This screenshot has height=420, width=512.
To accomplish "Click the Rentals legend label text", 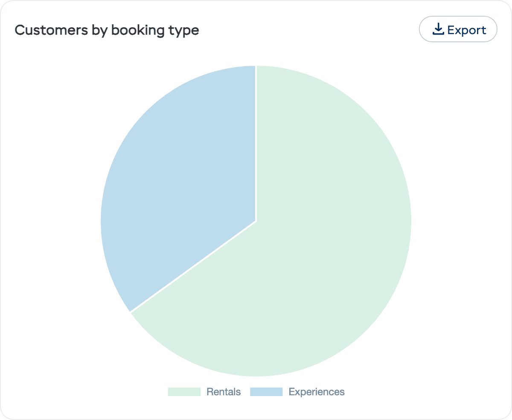I will (224, 391).
